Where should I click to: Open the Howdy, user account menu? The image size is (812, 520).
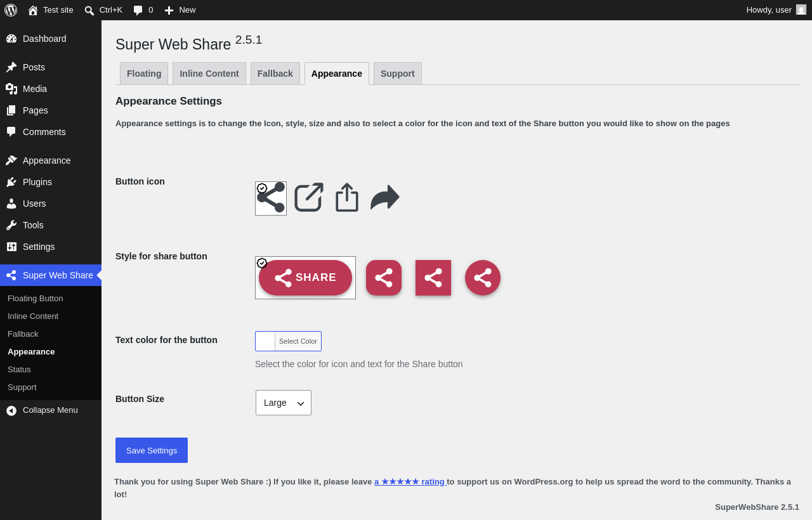[x=776, y=10]
